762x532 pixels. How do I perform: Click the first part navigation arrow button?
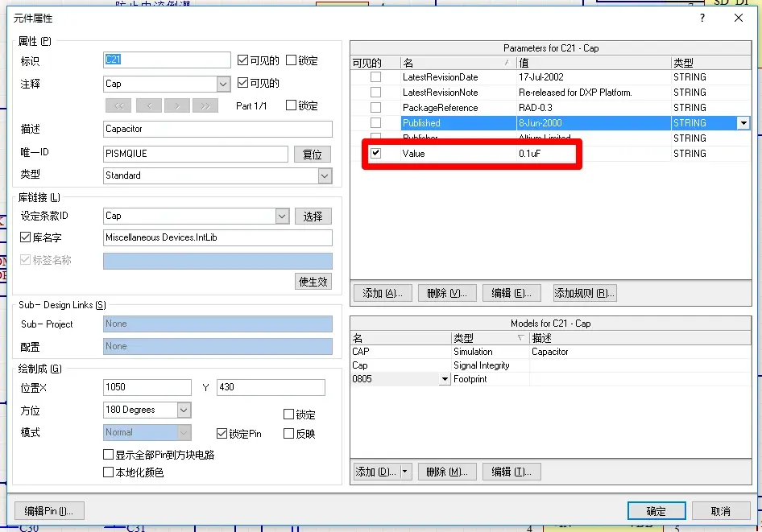(x=119, y=105)
